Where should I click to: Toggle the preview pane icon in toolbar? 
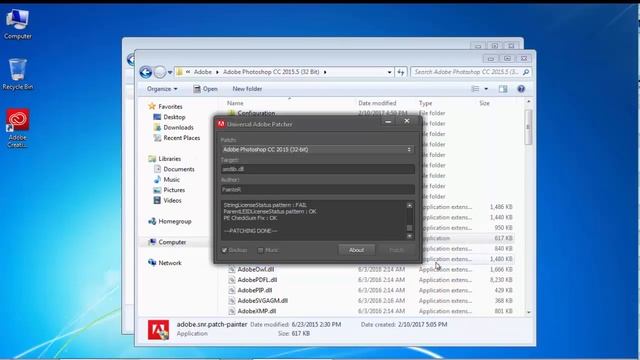click(503, 89)
